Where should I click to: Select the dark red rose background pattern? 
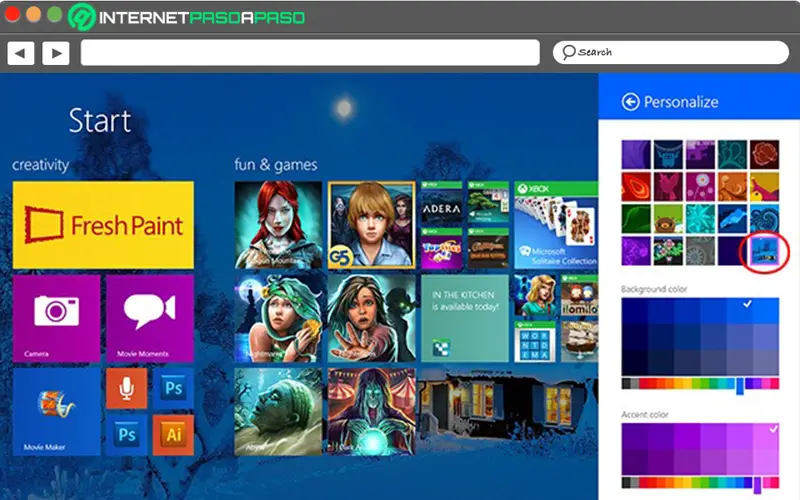(x=765, y=155)
